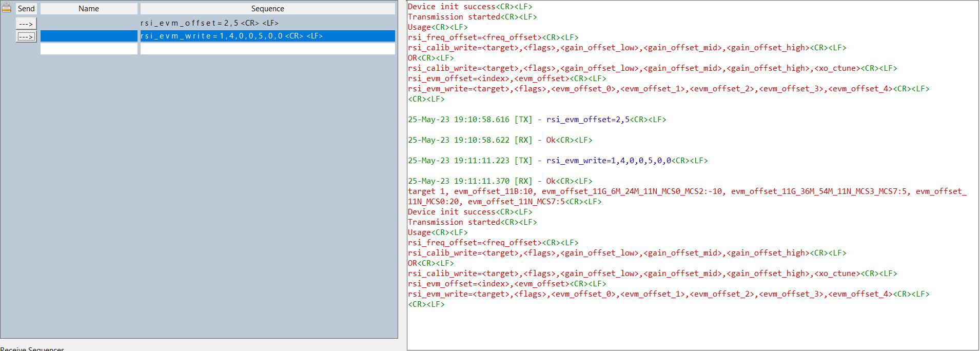This screenshot has width=980, height=351.
Task: Click the orange lock icon beside Send header
Action: [7, 8]
